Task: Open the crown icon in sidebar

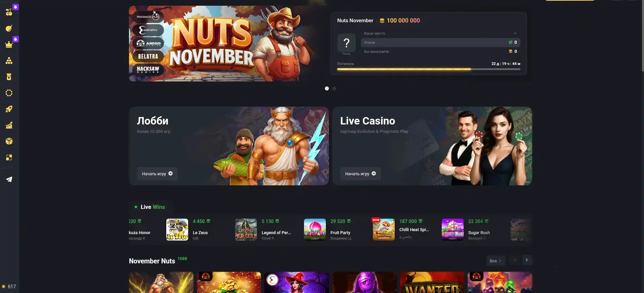Action: pos(9,44)
